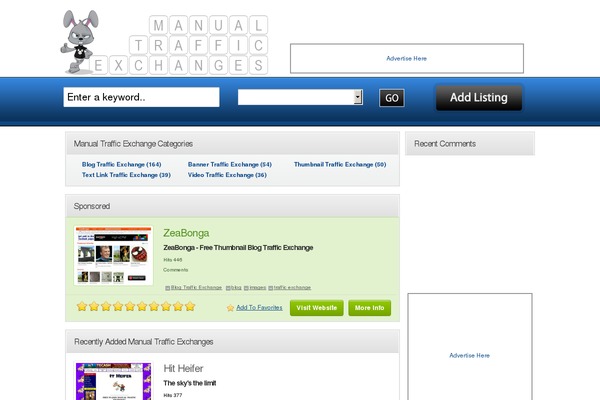Click the Enter a keyword search field

tap(141, 97)
